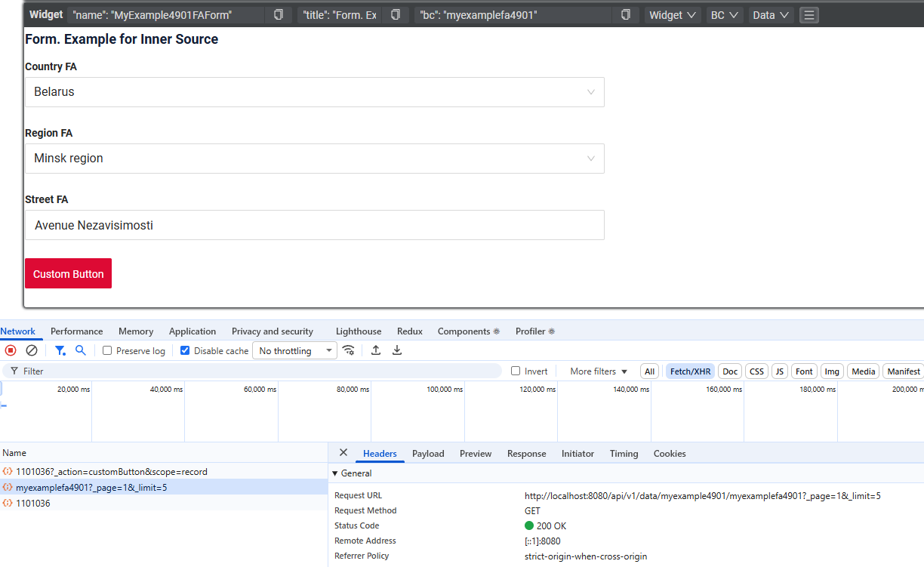Close the request details panel
The image size is (924, 567).
pyautogui.click(x=343, y=453)
